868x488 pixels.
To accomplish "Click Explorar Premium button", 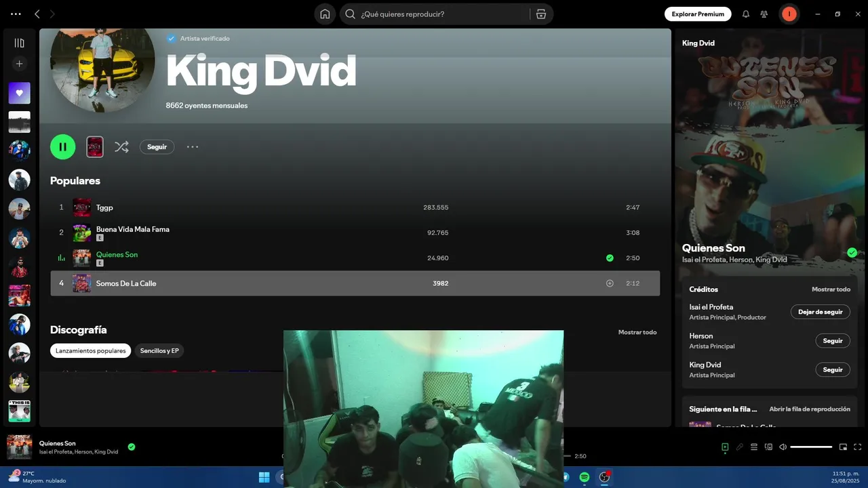I will (698, 14).
